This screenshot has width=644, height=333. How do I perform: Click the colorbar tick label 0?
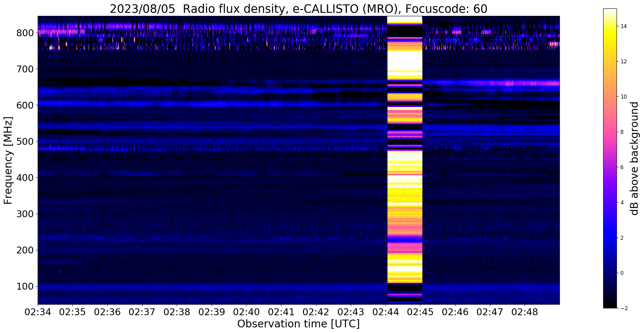(622, 273)
